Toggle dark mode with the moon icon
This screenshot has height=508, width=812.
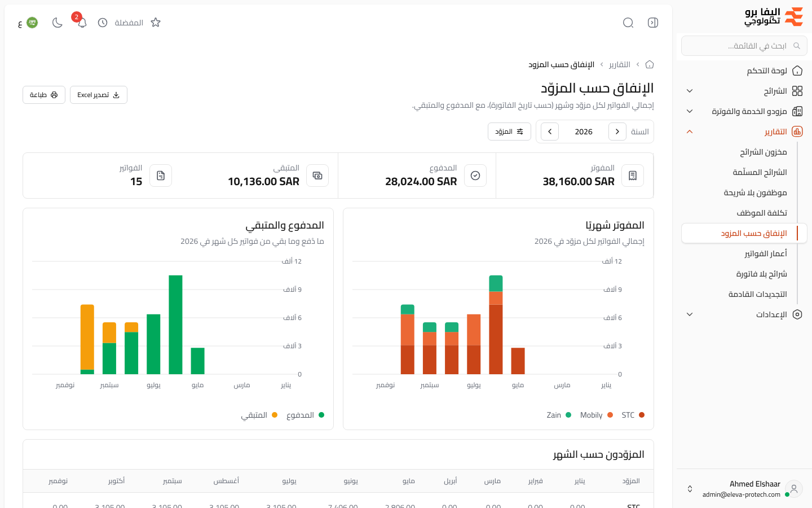[x=57, y=23]
